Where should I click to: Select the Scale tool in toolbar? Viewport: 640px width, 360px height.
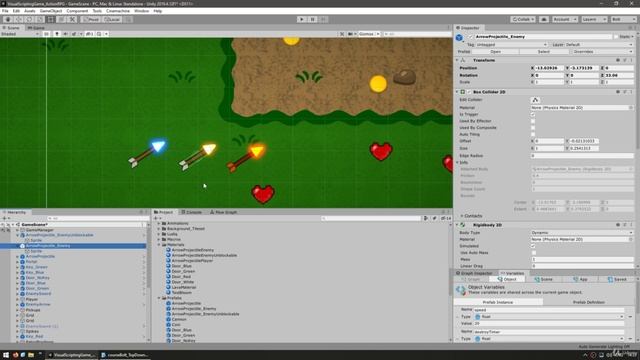40,19
